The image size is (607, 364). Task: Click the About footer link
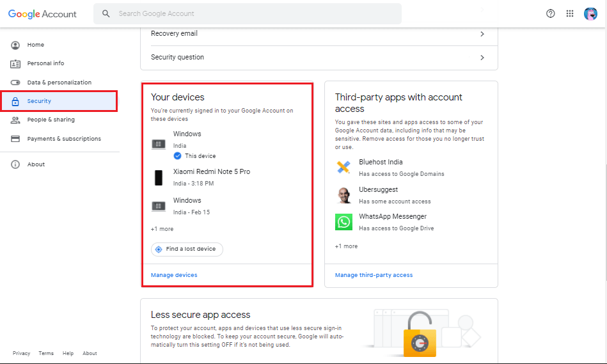tap(90, 353)
